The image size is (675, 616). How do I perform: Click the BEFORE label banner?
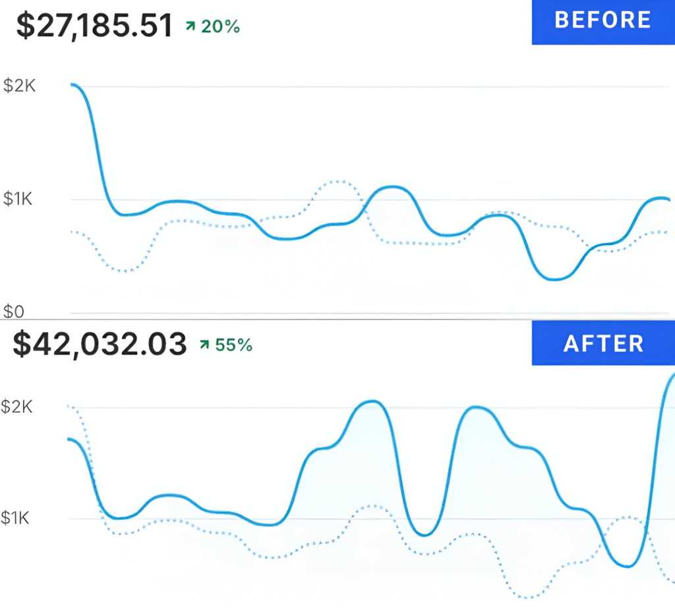click(x=603, y=22)
